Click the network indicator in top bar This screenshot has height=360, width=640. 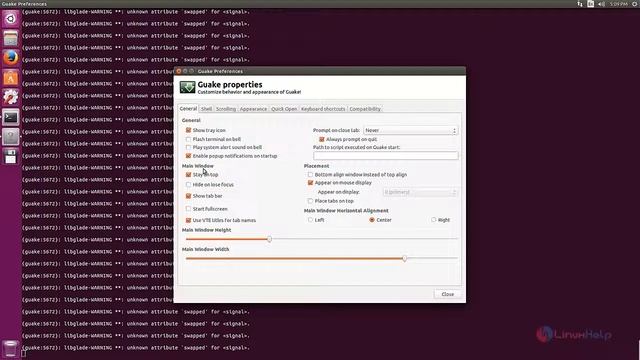(580, 4)
